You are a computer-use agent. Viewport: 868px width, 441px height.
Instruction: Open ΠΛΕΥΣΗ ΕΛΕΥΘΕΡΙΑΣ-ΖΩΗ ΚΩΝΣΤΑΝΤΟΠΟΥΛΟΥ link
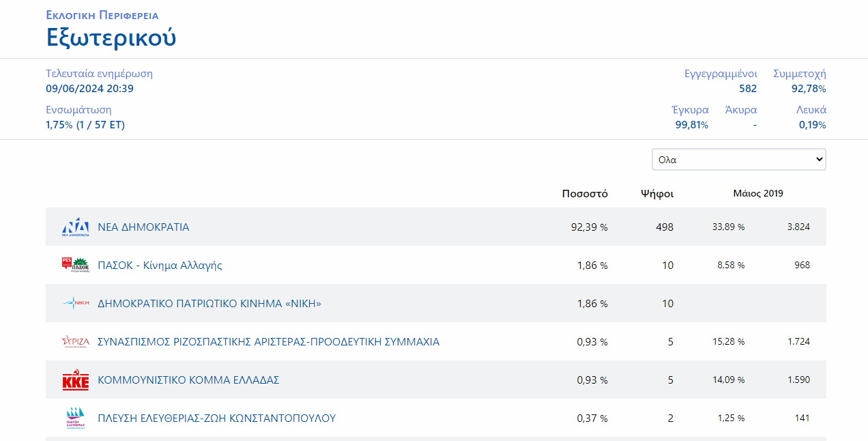(x=216, y=418)
